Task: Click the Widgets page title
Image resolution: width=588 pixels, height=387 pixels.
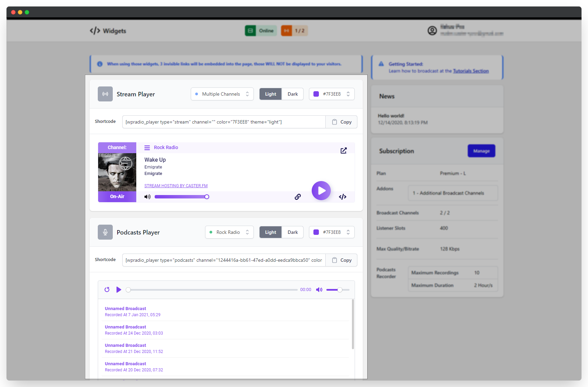Action: (x=114, y=31)
